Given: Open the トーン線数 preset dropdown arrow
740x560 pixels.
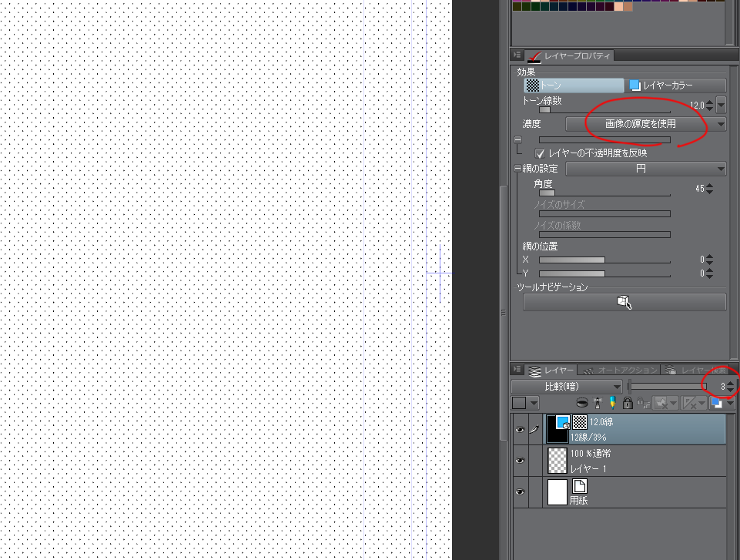Looking at the screenshot, I should pos(721,105).
